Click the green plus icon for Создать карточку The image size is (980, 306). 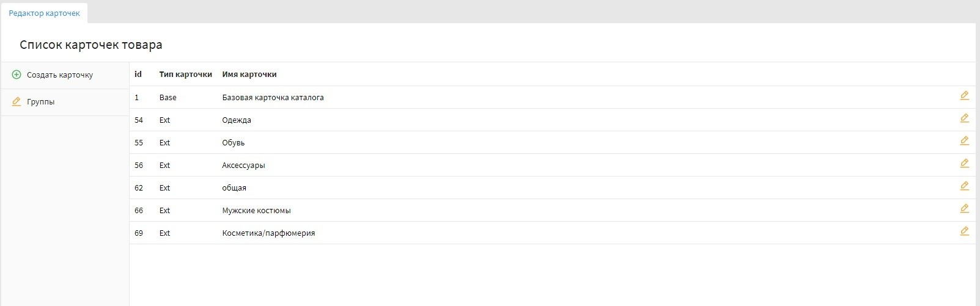17,75
